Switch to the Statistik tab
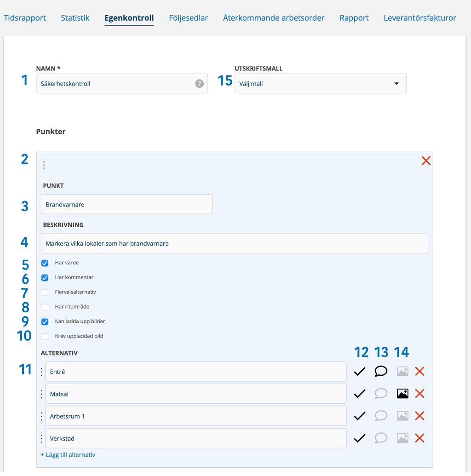Viewport: 471px width, 476px height. pos(75,18)
